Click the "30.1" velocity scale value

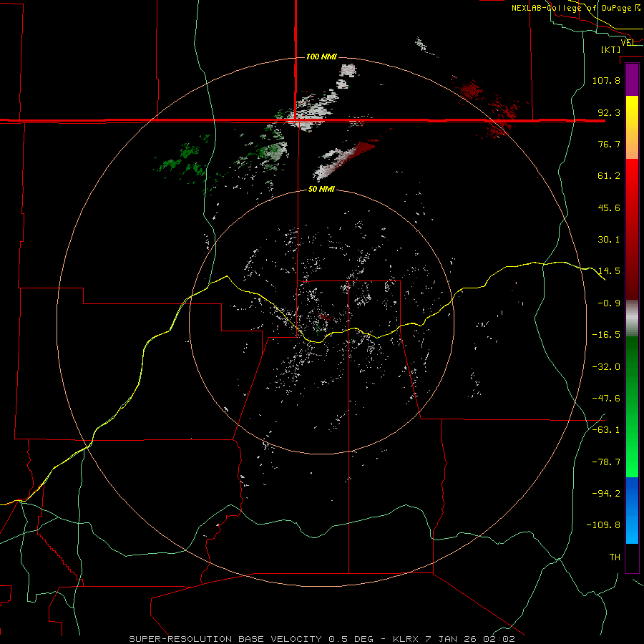pyautogui.click(x=609, y=240)
